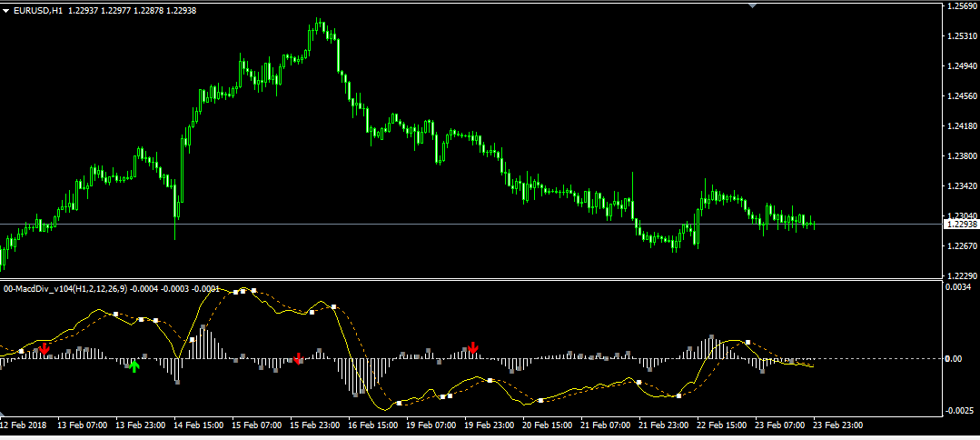980x440 pixels.
Task: Click the green up arrow signal in MACD panel
Action: click(134, 366)
